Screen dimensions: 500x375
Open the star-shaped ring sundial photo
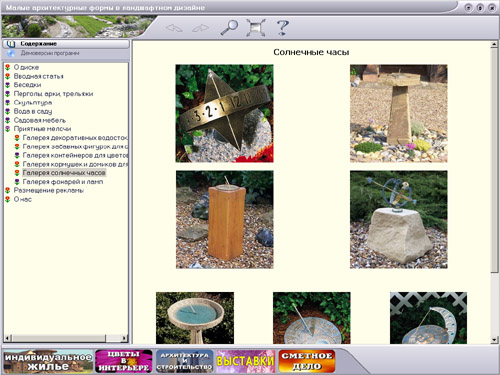pos(225,114)
